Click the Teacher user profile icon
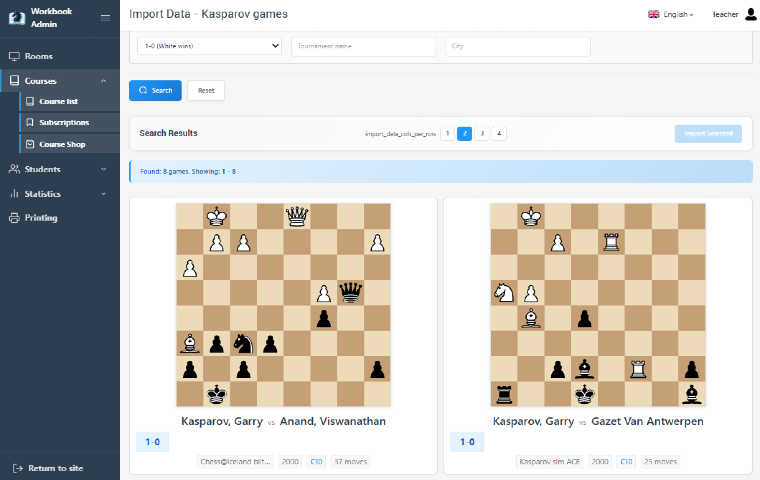Image resolution: width=760 pixels, height=480 pixels. click(x=750, y=14)
